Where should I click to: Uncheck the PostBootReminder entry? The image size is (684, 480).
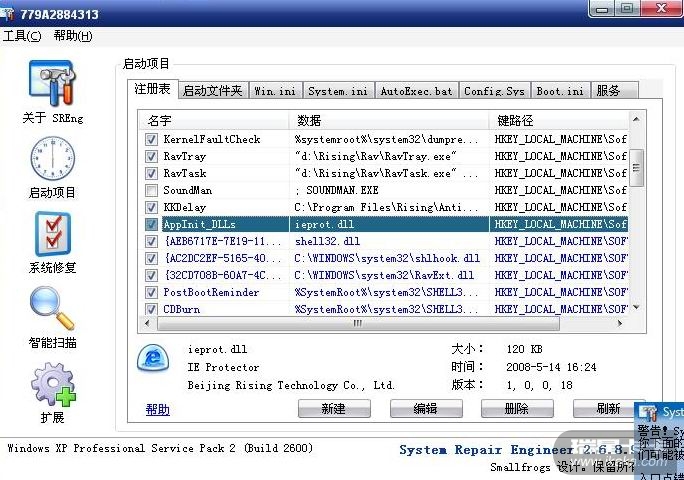[151, 292]
